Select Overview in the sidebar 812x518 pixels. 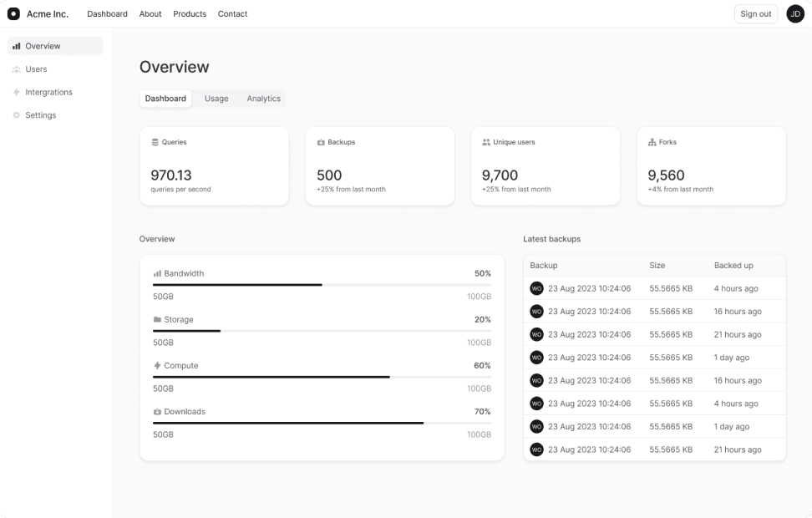(x=55, y=46)
